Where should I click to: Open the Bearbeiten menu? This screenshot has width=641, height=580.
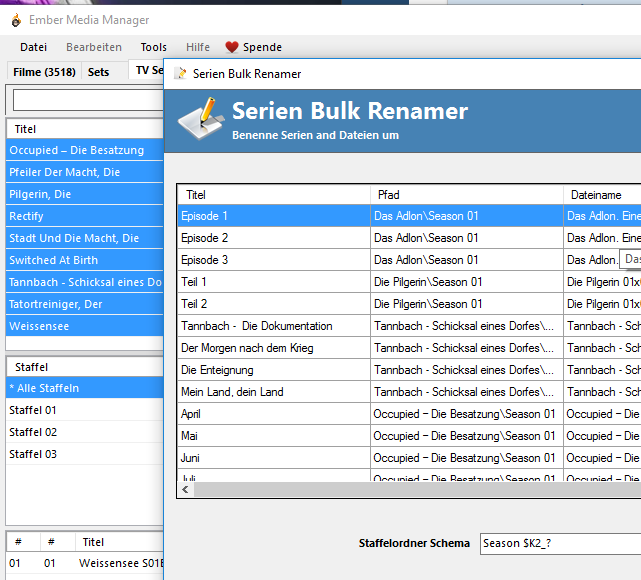pyautogui.click(x=94, y=47)
